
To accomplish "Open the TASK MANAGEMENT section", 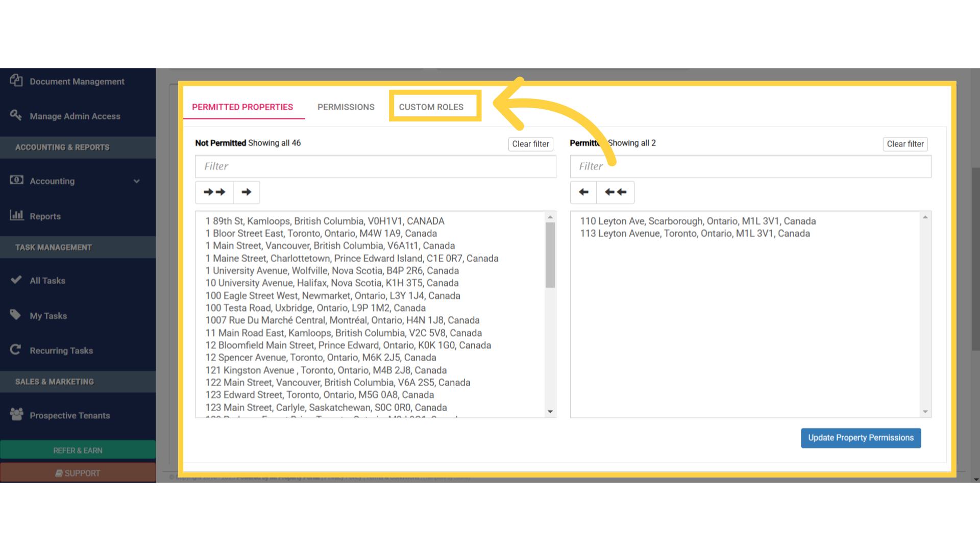I will tap(53, 247).
